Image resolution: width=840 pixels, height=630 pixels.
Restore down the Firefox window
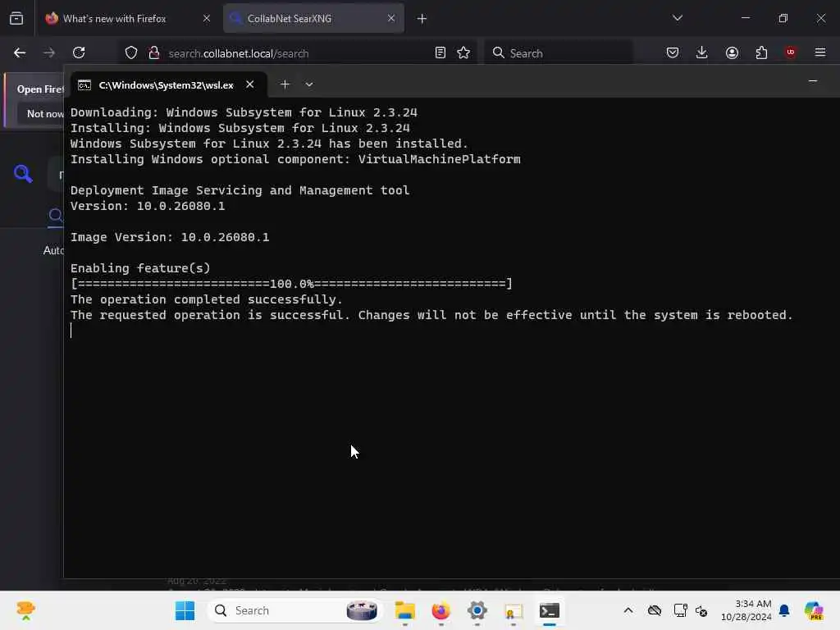[783, 18]
